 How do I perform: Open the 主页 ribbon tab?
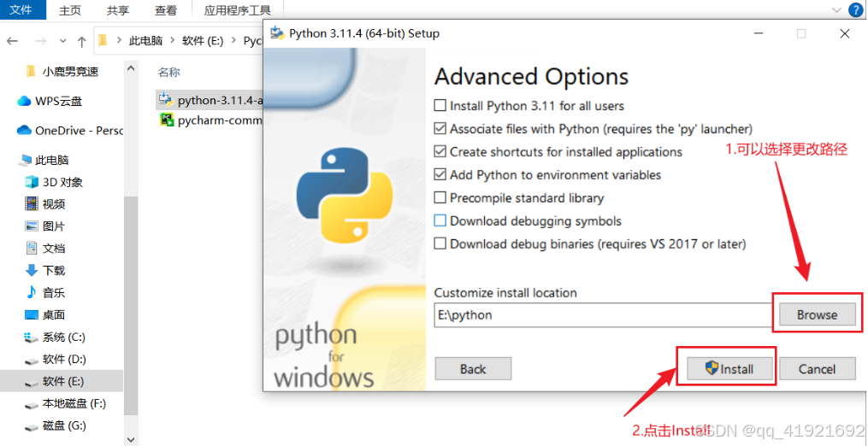click(71, 10)
